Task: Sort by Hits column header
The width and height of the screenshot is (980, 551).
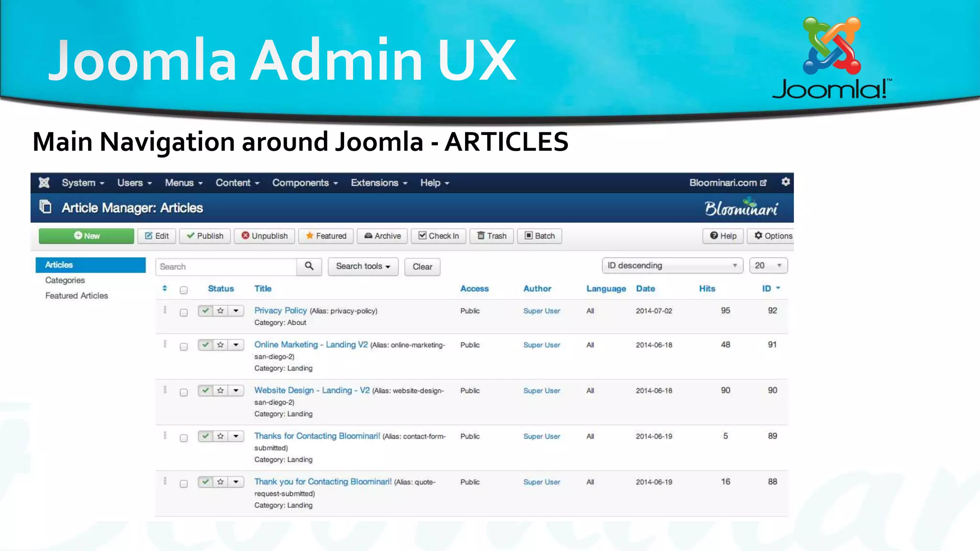Action: 707,288
